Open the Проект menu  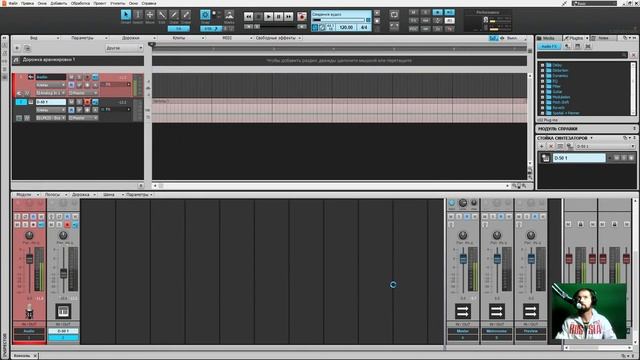pyautogui.click(x=100, y=3)
